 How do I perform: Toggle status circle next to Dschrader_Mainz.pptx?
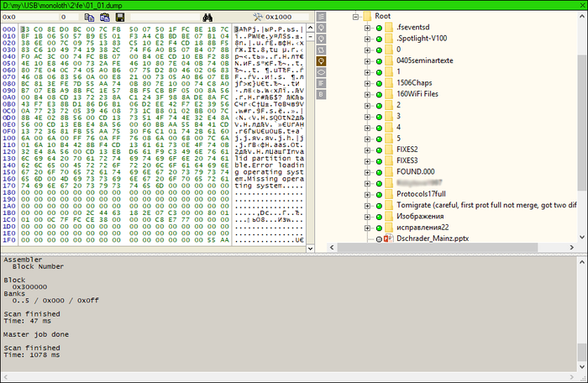[379, 239]
